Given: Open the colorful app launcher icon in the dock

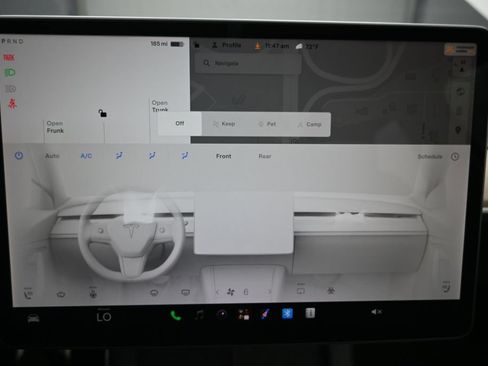Looking at the screenshot, I should (x=244, y=314).
